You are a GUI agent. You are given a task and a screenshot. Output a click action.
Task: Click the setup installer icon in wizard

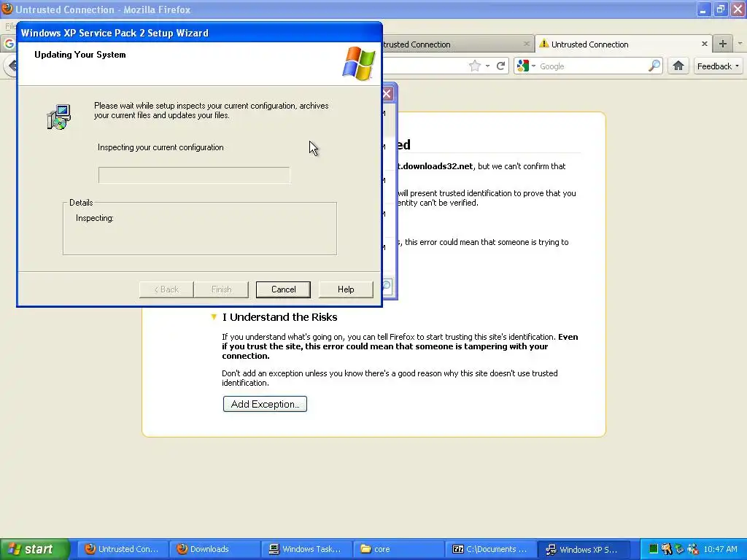(x=59, y=117)
